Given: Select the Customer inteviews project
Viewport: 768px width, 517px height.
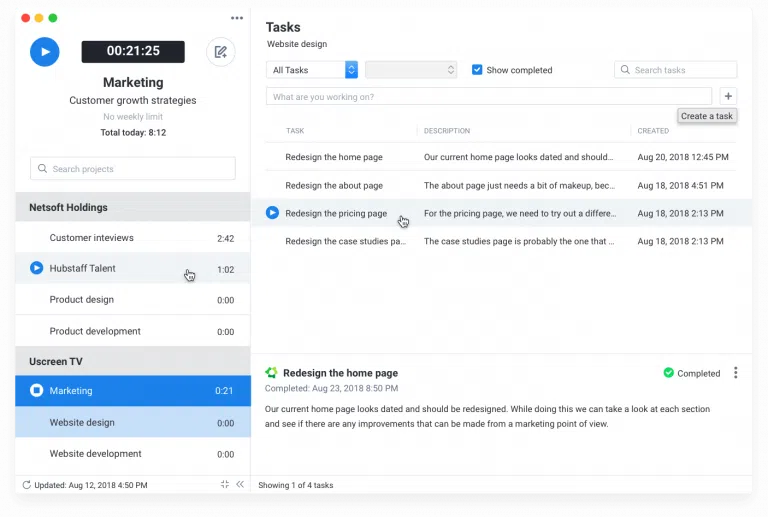Looking at the screenshot, I should (x=91, y=238).
